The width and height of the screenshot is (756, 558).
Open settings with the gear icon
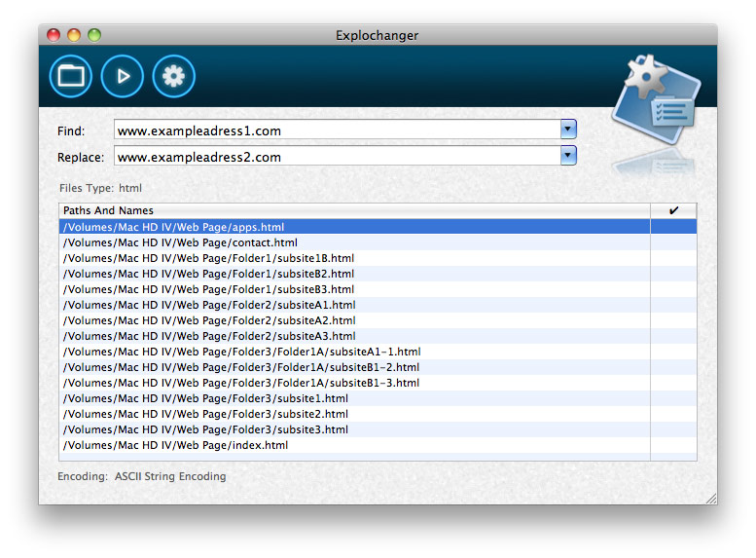173,76
